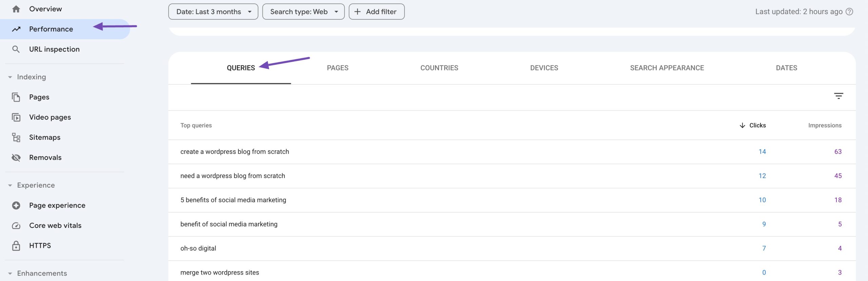This screenshot has width=868, height=281.
Task: Select query '5 benefits of social media marketing'
Action: [x=233, y=200]
